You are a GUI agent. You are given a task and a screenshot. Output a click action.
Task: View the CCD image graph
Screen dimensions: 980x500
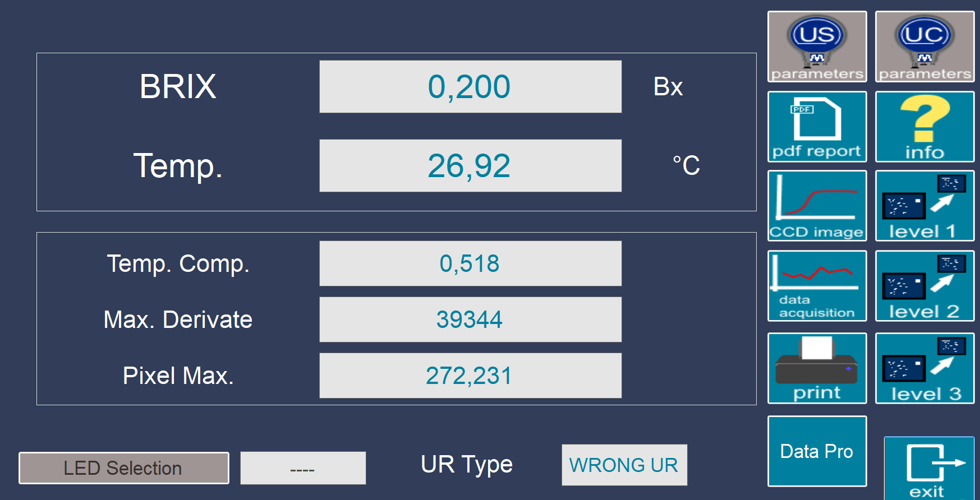click(817, 206)
